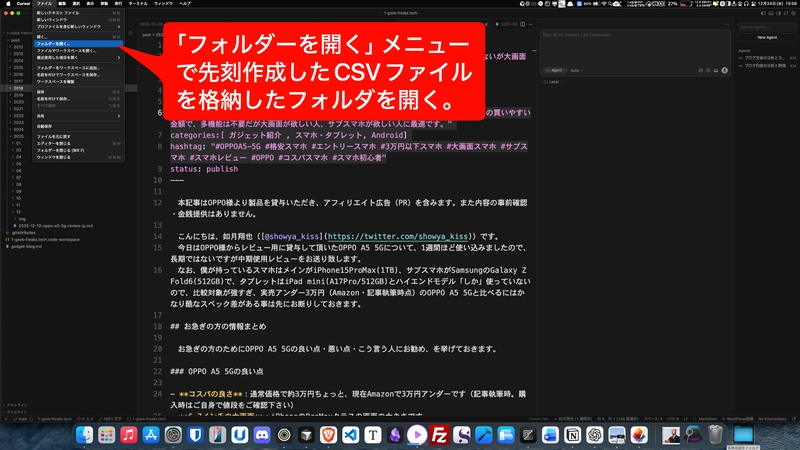800x450 pixels.
Task: Open gadget-blog.md in explorer
Action: (27, 246)
